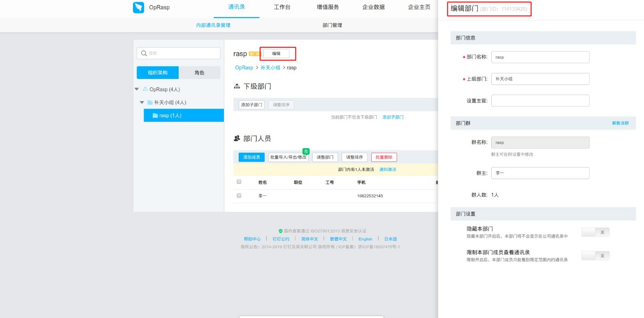Image resolution: width=644 pixels, height=318 pixels.
Task: Click the green certification shield icon in footer
Action: [x=280, y=230]
